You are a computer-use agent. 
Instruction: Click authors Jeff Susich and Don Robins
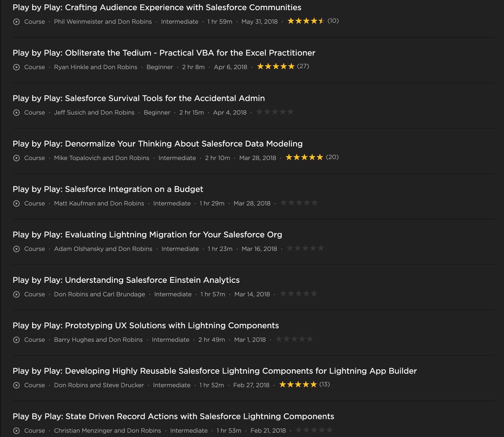(x=94, y=113)
